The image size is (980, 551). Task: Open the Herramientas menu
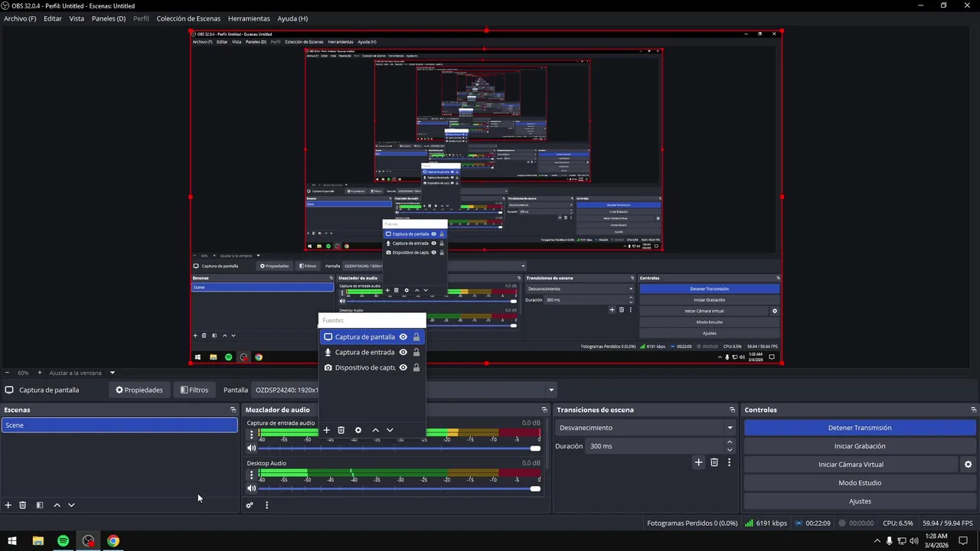click(x=249, y=18)
